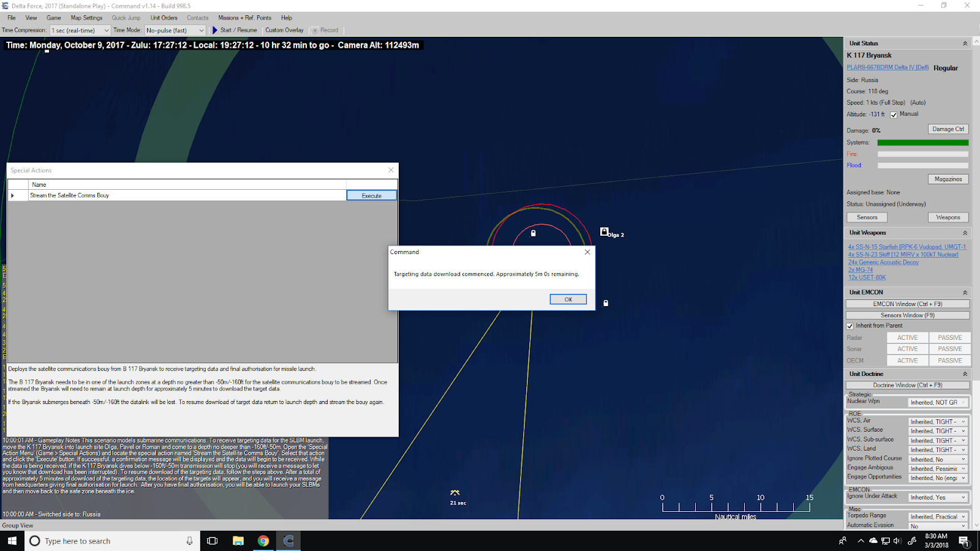Set Sonar to ACTIVE

click(908, 349)
